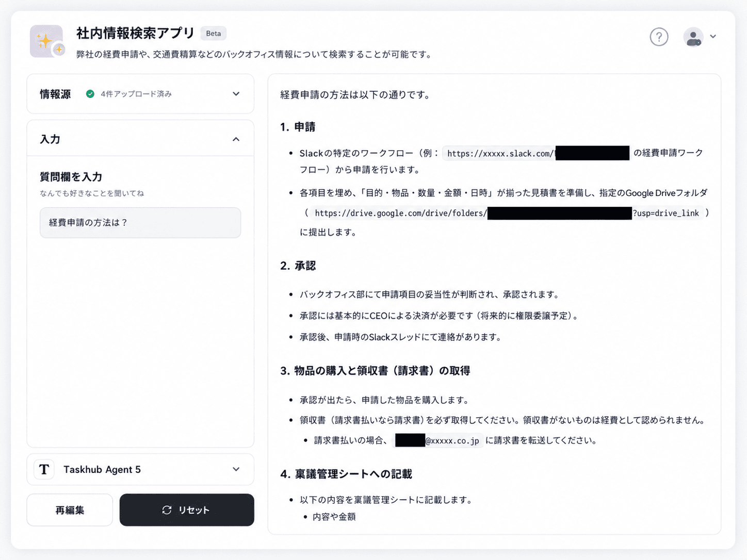This screenshot has height=560, width=747.
Task: Click the 社内情報検索アプリ title
Action: click(135, 34)
